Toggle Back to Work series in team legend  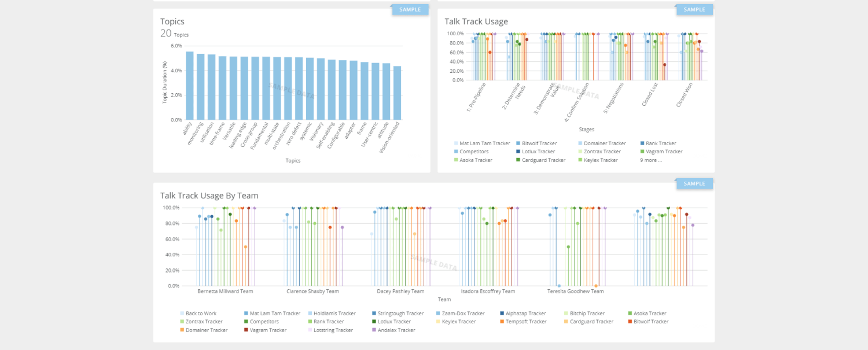point(200,314)
